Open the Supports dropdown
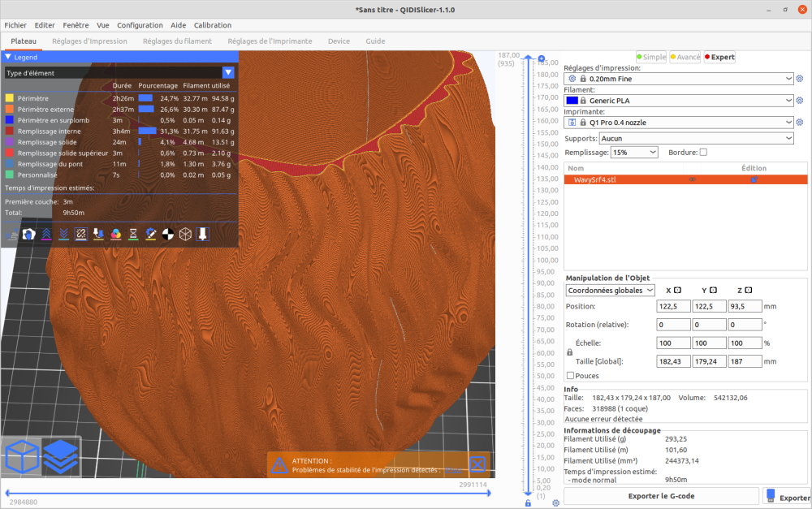 point(697,138)
